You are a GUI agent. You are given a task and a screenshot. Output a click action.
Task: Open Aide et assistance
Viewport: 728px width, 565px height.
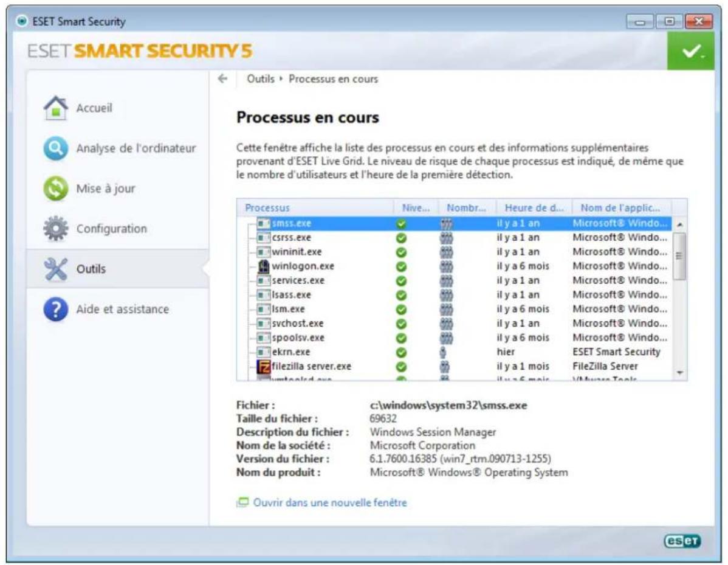[x=118, y=309]
